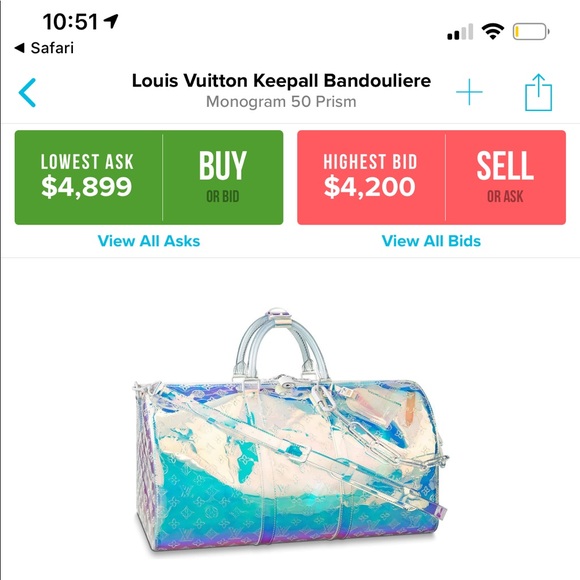Return to Safari via the back arrow
580x580 pixels.
[x=19, y=48]
